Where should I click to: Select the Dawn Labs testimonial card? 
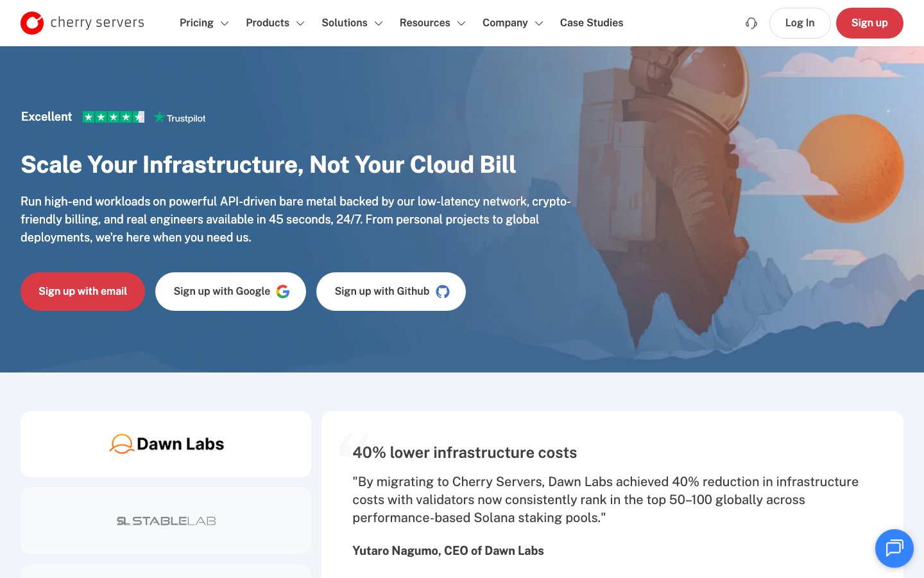(x=166, y=444)
